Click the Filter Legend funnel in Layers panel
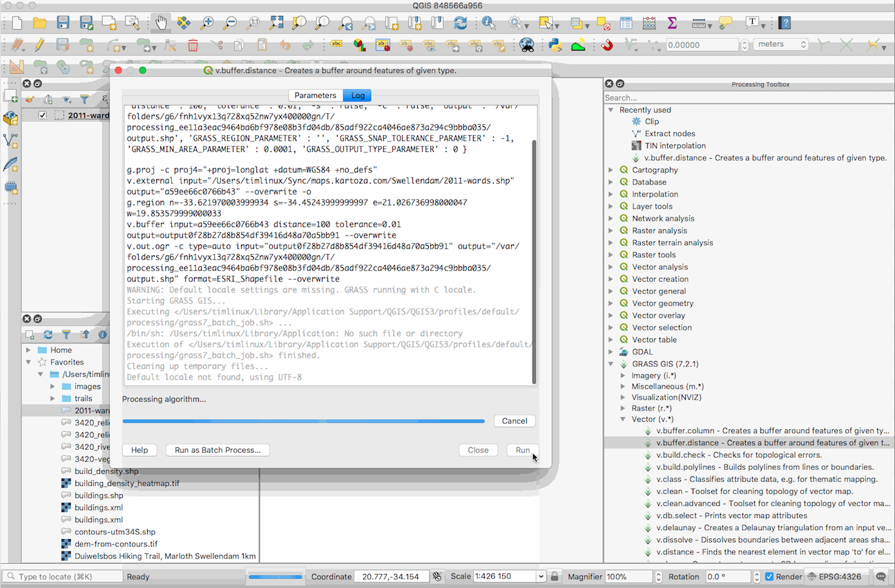This screenshot has height=588, width=895. click(x=84, y=100)
